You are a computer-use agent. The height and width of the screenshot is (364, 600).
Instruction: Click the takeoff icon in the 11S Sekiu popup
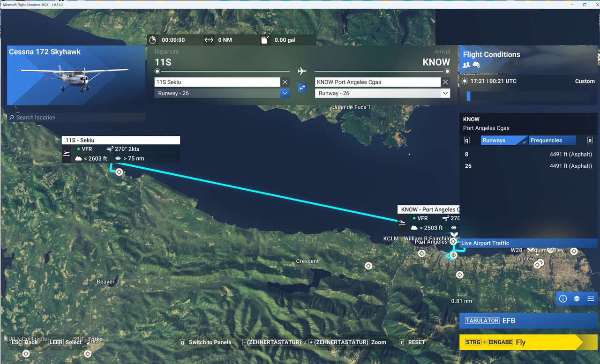point(67,154)
